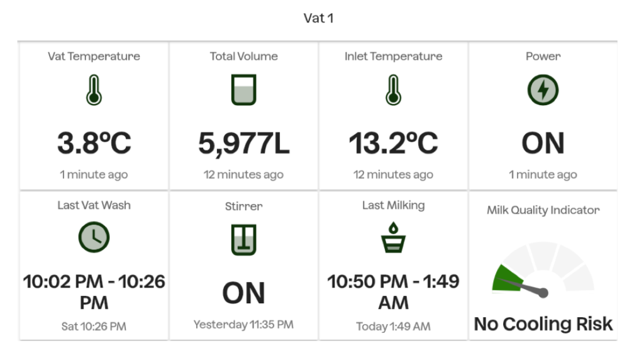Open the 10:50 PM - 1:49 AM milking time
This screenshot has height=360, width=644.
point(394,291)
